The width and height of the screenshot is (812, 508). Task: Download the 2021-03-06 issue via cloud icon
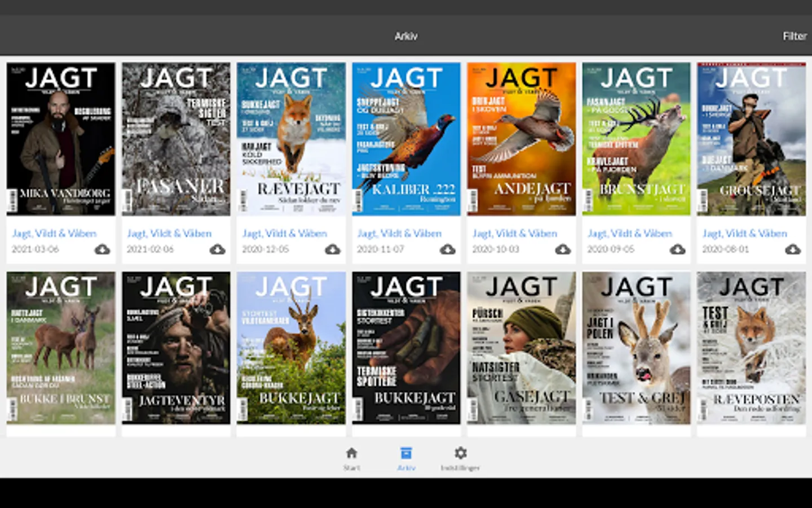point(102,249)
